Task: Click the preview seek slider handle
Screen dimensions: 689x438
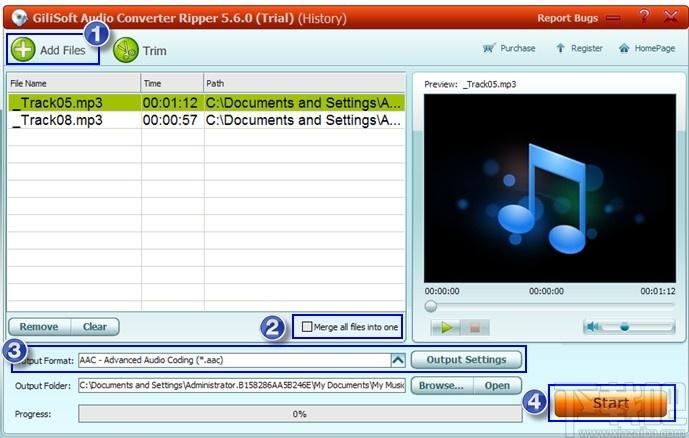Action: (431, 306)
